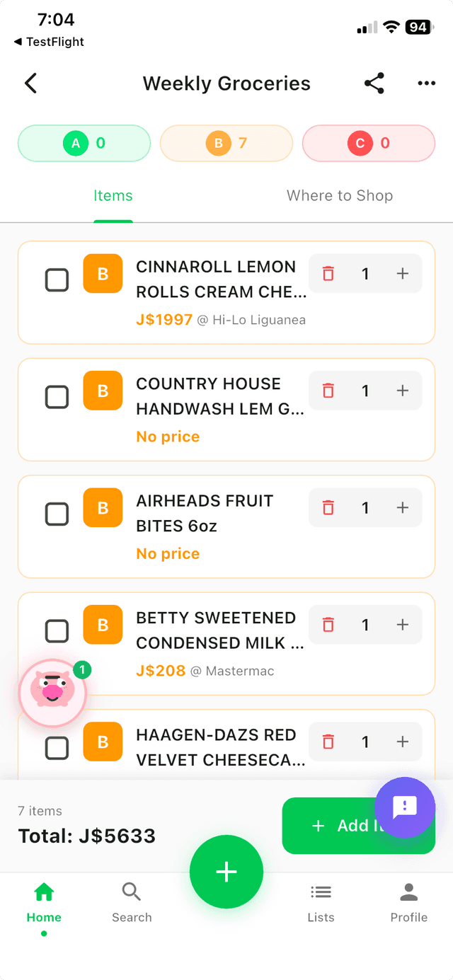The width and height of the screenshot is (453, 980).
Task: Tap the orange B 7 filter pill
Action: (x=226, y=143)
